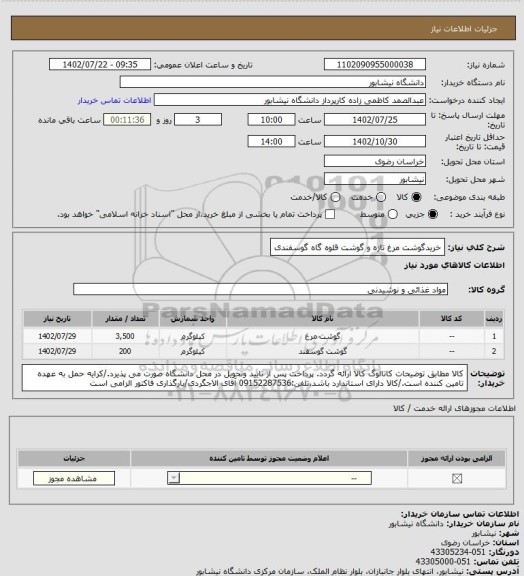Click the تاریخ نیاز column header
524x576 pixels.
point(57,318)
